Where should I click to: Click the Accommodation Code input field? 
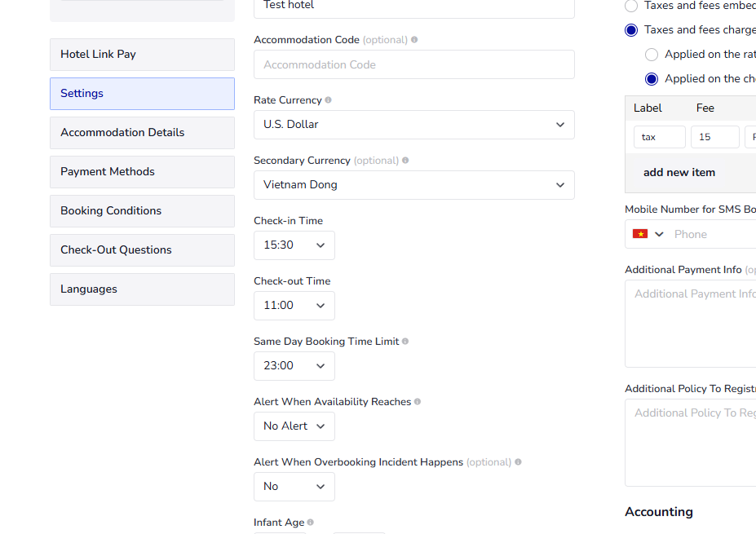414,64
